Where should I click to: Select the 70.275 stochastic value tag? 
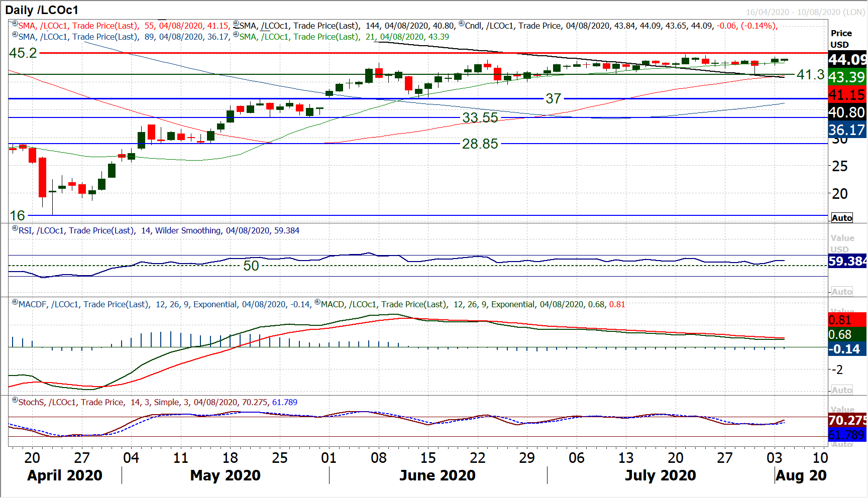[847, 420]
